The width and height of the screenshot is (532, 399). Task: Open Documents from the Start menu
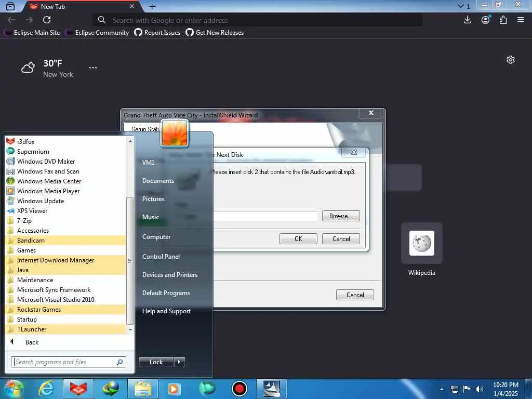(x=158, y=180)
